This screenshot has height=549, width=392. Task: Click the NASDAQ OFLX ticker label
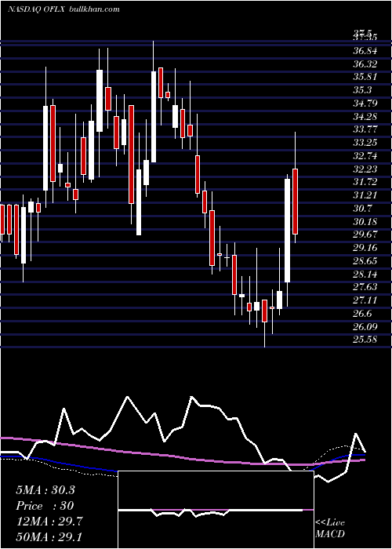[x=35, y=9]
